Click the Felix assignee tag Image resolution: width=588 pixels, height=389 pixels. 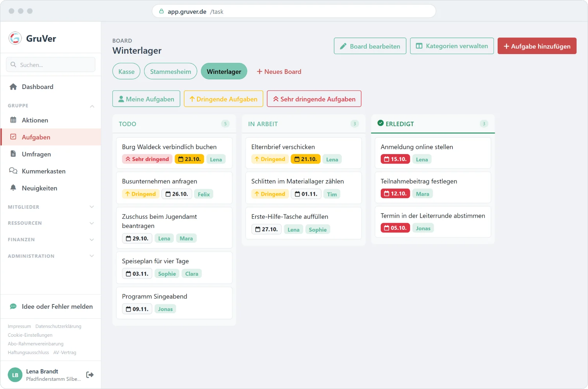[204, 194]
